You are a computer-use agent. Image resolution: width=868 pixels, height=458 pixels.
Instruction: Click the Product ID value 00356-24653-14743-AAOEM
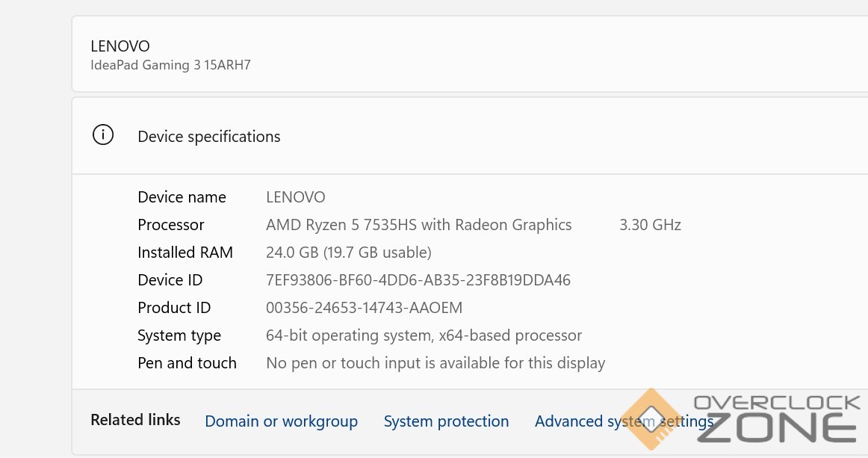pos(364,308)
